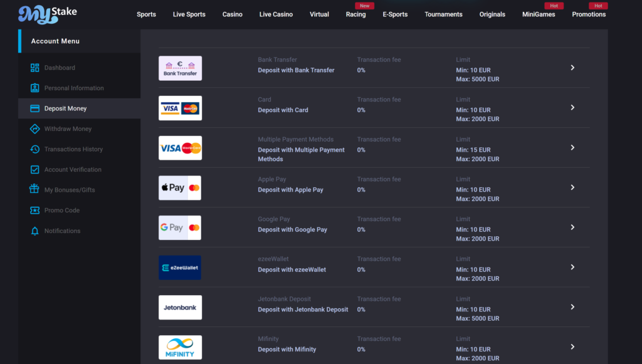The height and width of the screenshot is (364, 642).
Task: Open the Sports section
Action: click(146, 14)
